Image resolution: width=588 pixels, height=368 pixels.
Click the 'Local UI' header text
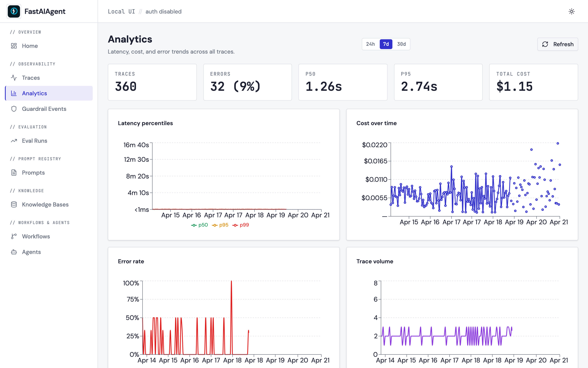(121, 11)
